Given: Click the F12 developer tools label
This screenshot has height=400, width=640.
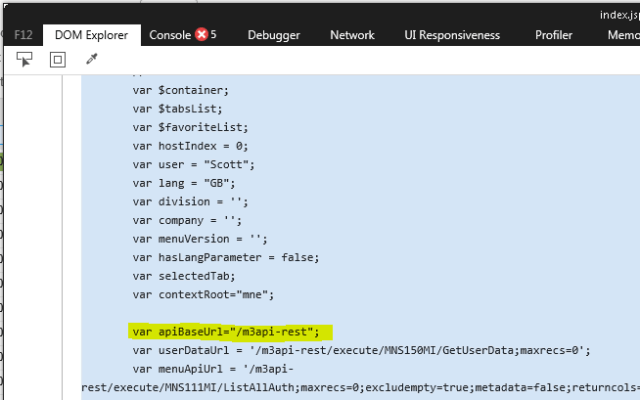Looking at the screenshot, I should click(22, 35).
